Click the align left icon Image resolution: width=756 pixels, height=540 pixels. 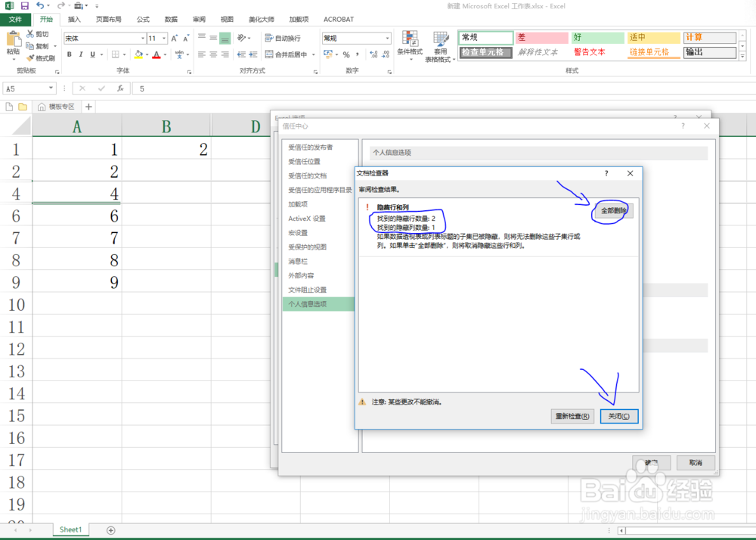(202, 54)
